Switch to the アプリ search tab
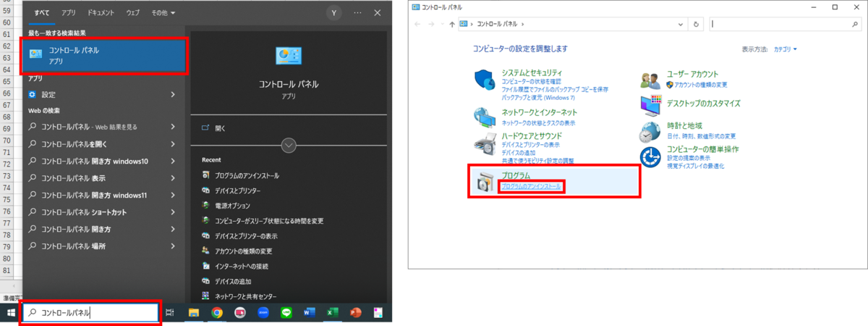 (x=69, y=13)
